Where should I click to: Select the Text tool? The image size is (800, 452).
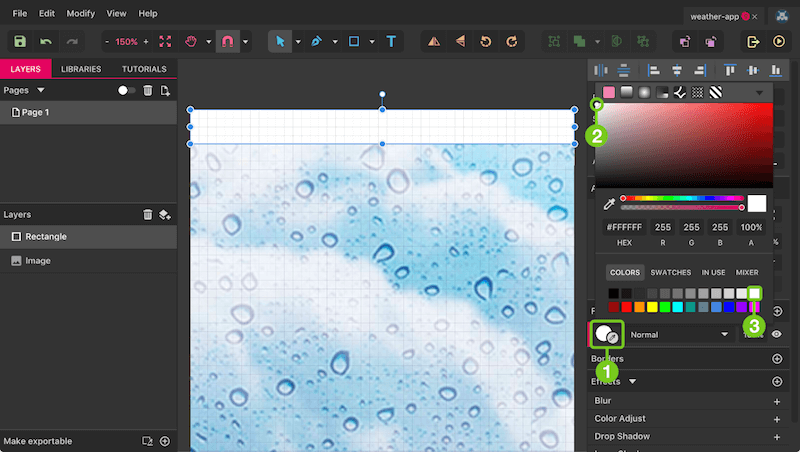[x=391, y=41]
